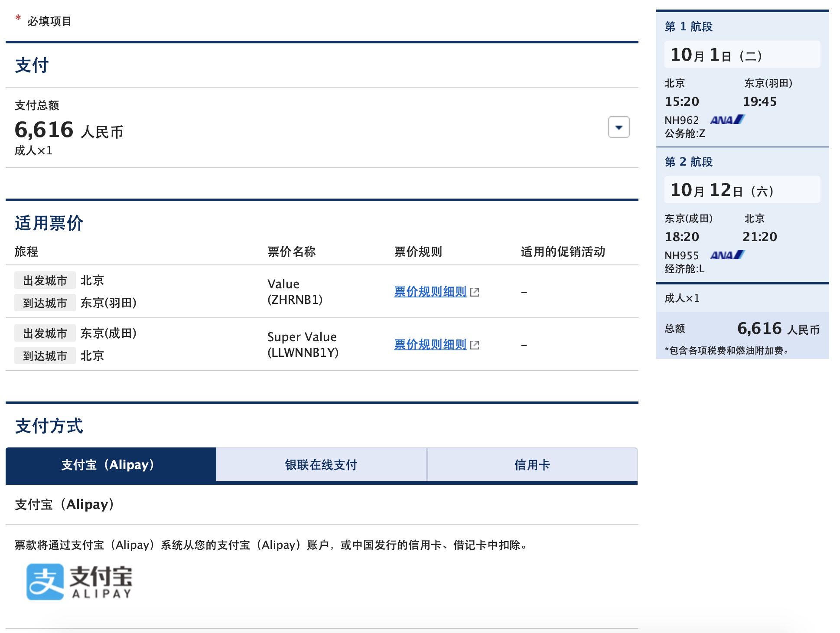
Task: Click the Alipay logo image
Action: [x=79, y=582]
